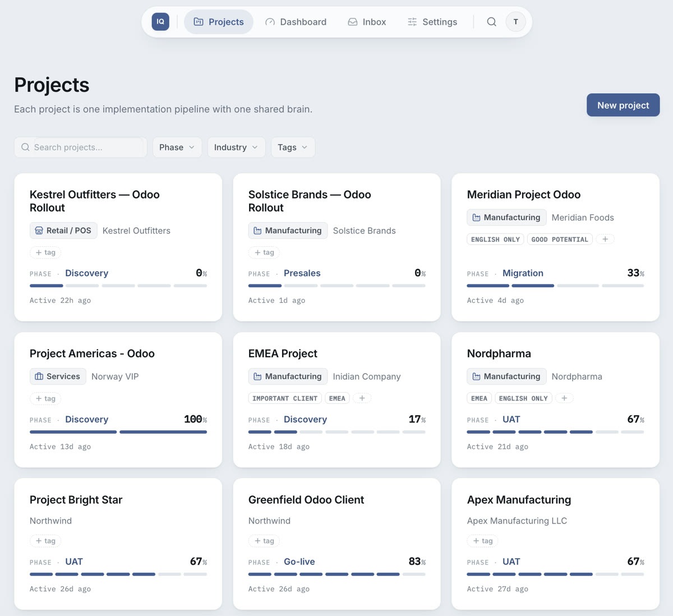
Task: Add a tag to Project Americas card
Action: coord(45,398)
